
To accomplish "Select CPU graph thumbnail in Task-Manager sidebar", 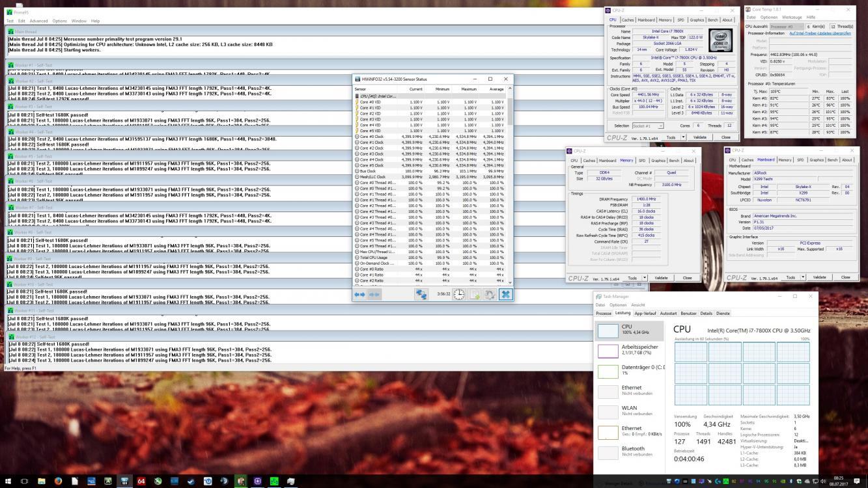I will click(608, 331).
